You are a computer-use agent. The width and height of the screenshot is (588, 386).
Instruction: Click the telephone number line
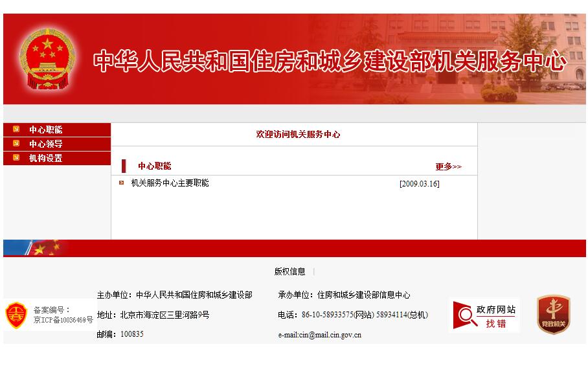coord(353,315)
